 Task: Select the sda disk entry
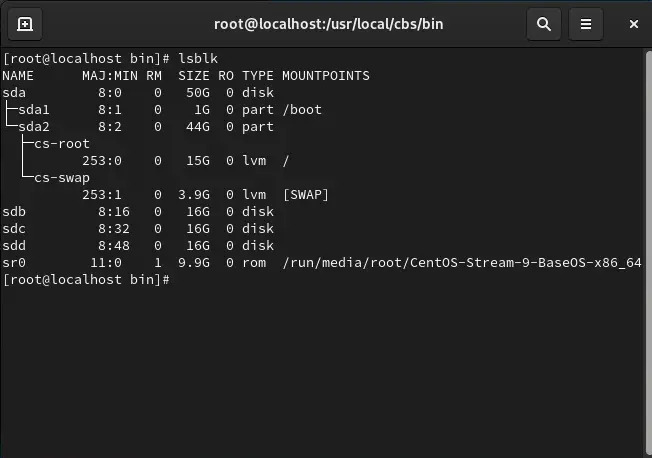point(14,93)
